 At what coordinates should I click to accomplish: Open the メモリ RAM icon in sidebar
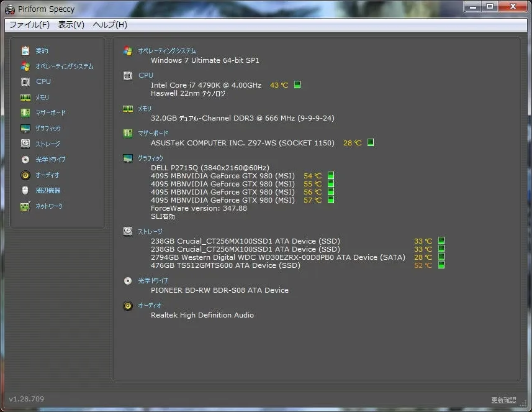tap(25, 98)
